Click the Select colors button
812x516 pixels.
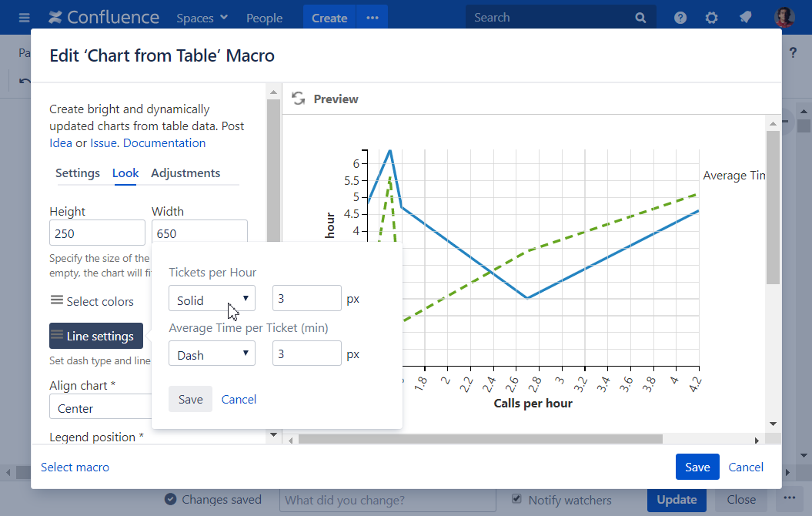[x=92, y=301]
